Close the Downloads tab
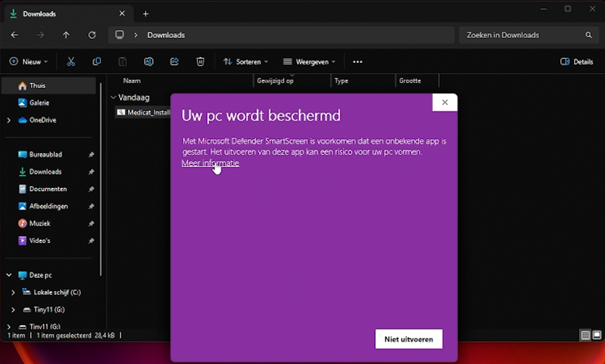 pos(122,13)
